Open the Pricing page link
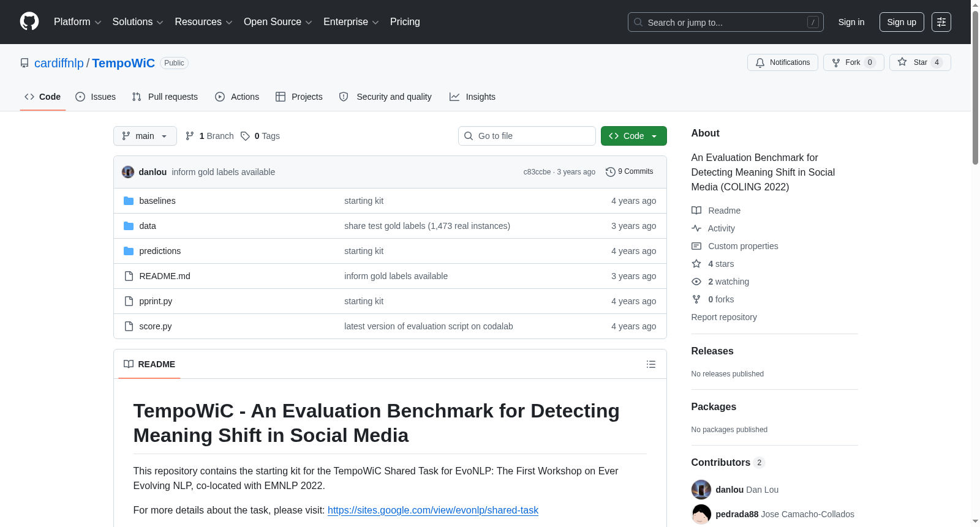The height and width of the screenshot is (527, 980). pyautogui.click(x=405, y=22)
